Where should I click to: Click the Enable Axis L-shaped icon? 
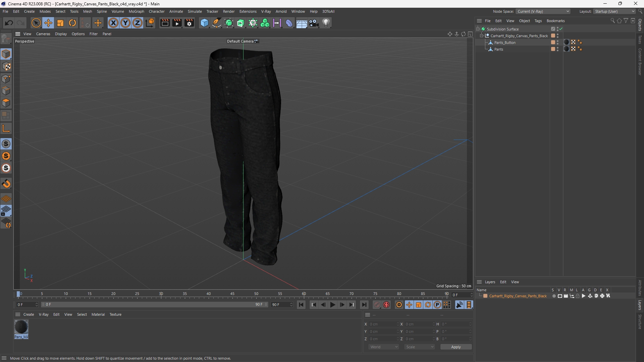pyautogui.click(x=6, y=129)
